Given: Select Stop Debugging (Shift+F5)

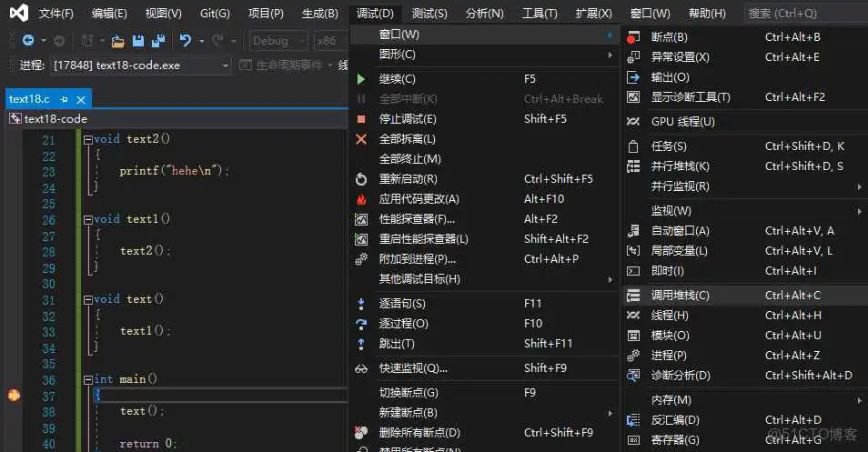Looking at the screenshot, I should (485, 119).
